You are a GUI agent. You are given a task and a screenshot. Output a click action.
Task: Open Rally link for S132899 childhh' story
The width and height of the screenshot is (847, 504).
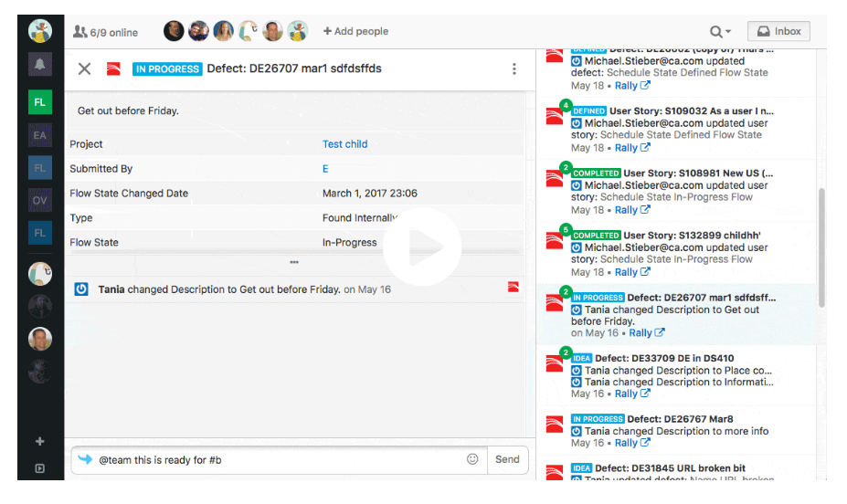tap(632, 272)
